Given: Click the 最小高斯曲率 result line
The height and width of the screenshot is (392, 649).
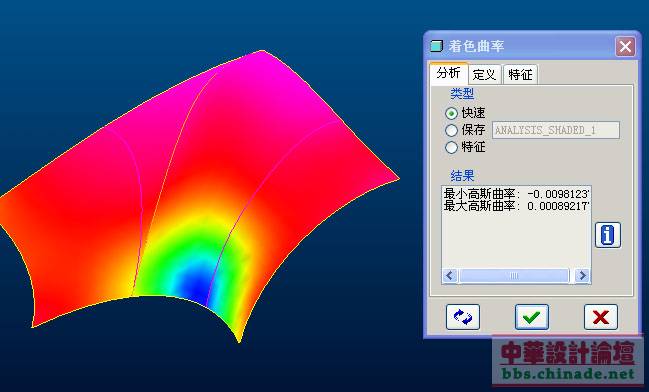Looking at the screenshot, I should pos(516,194).
